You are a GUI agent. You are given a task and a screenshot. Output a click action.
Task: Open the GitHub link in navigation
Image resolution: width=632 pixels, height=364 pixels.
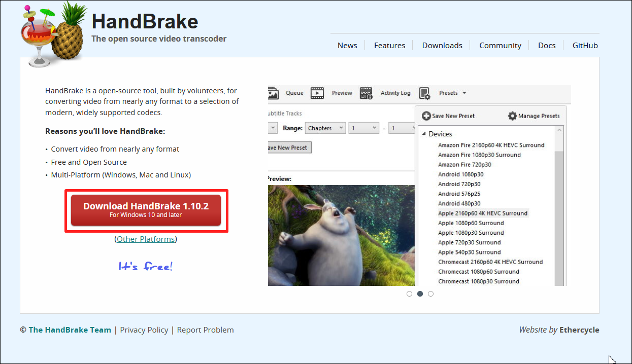[x=585, y=46]
